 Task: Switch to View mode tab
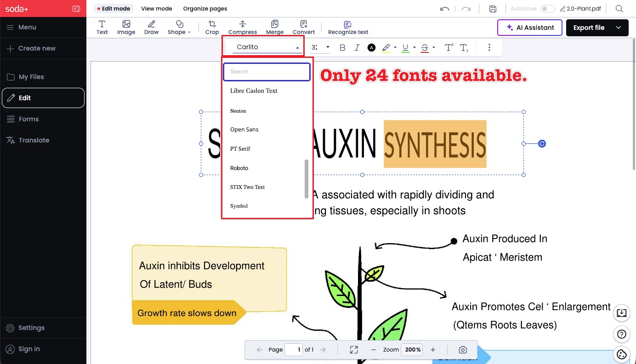click(157, 9)
